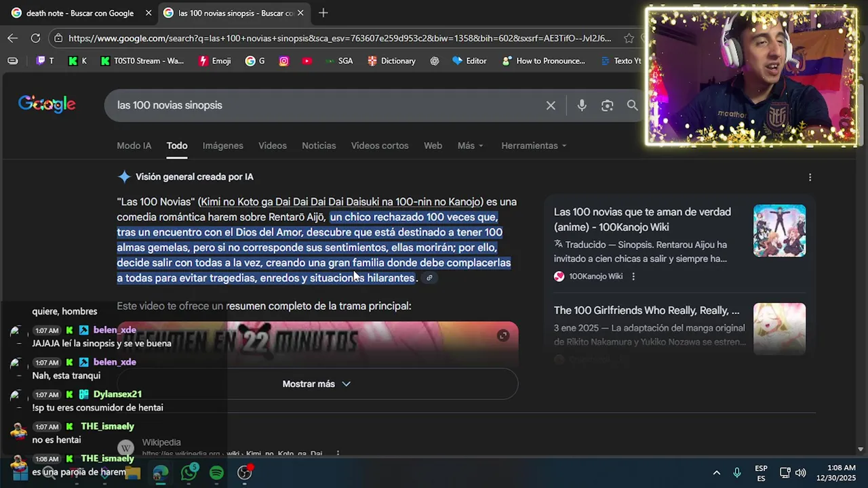Submit search with magnifier icon
Screen dimensions: 868x488
[632, 105]
